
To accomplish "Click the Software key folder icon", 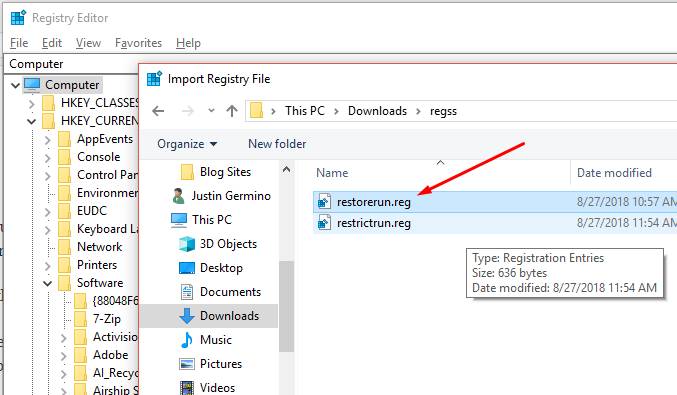I will coord(64,283).
